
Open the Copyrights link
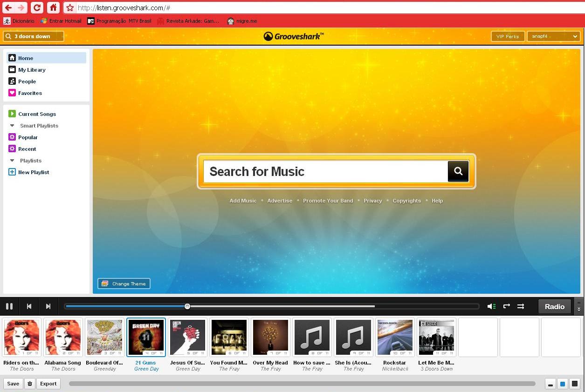(x=406, y=201)
